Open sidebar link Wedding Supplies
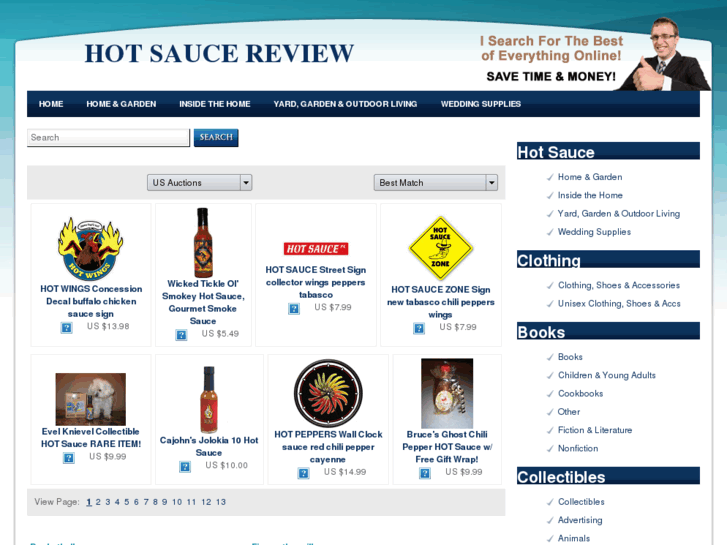 click(594, 232)
